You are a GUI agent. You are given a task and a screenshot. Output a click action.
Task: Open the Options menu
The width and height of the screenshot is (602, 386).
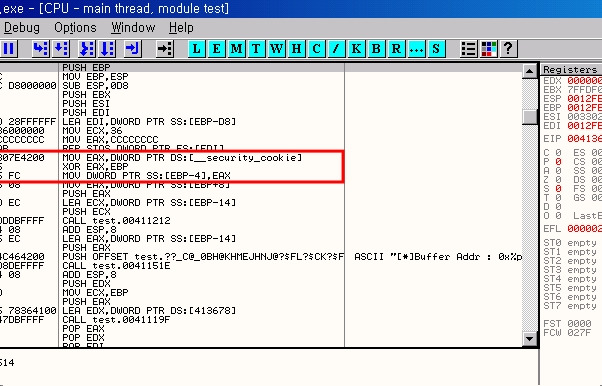[x=75, y=28]
